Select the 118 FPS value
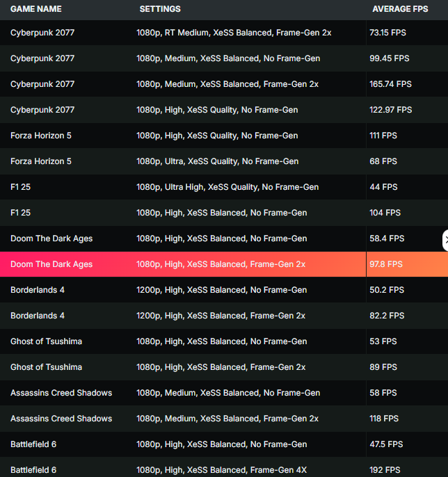 [384, 419]
